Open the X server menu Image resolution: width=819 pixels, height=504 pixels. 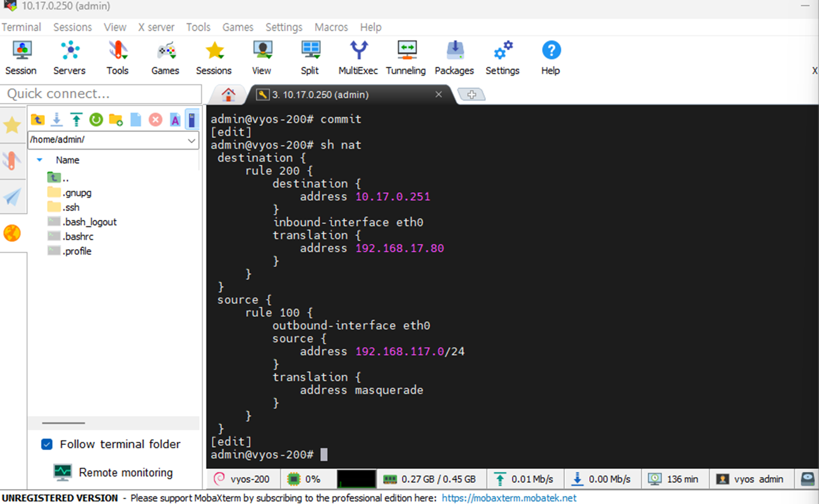coord(156,27)
